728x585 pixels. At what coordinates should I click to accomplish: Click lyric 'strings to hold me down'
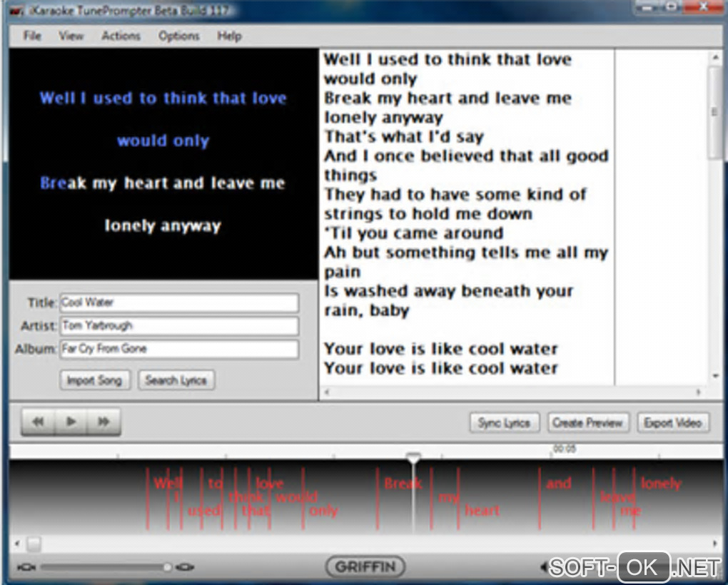coord(428,214)
